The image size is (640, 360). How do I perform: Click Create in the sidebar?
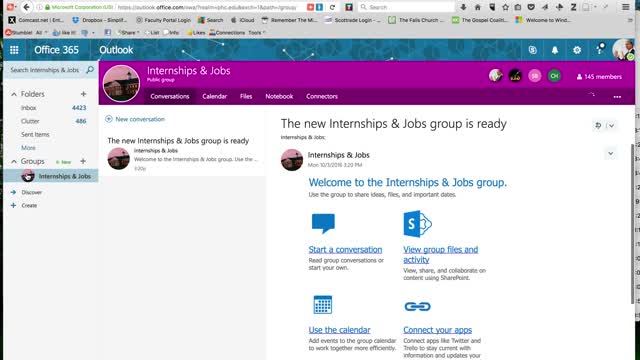point(29,205)
